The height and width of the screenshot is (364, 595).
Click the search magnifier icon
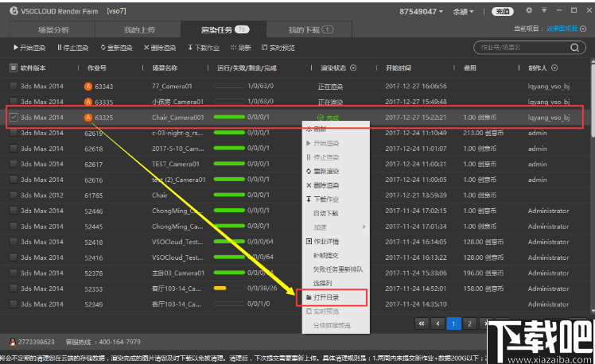click(574, 48)
